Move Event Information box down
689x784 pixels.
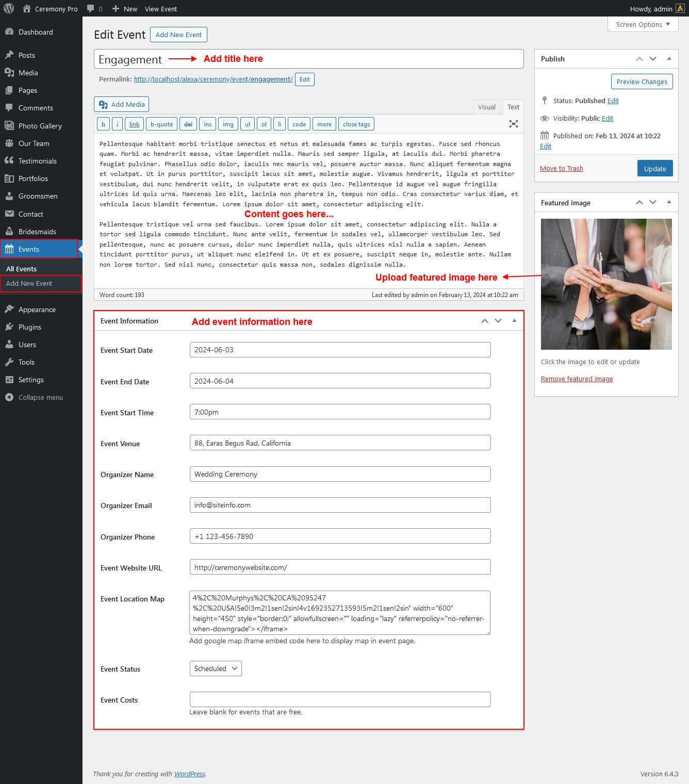click(498, 321)
